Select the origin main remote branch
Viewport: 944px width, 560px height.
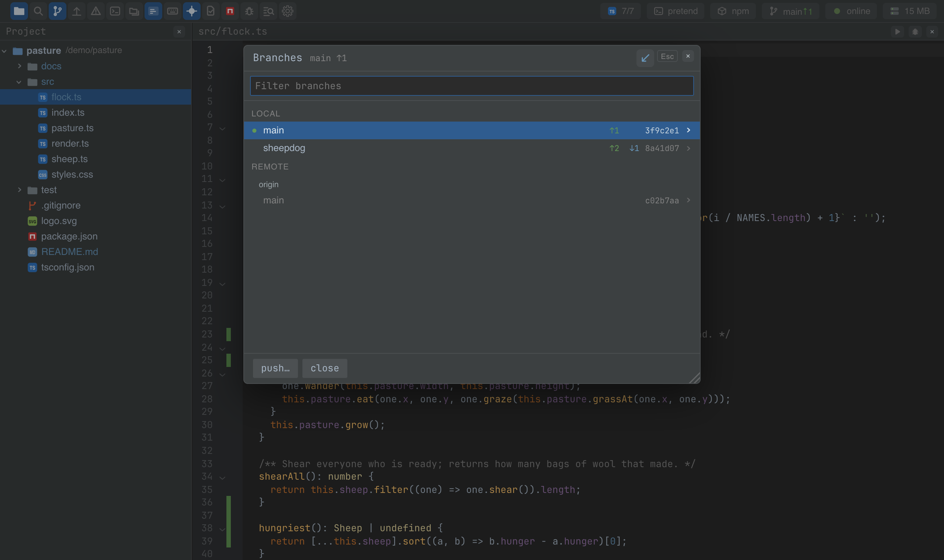pos(472,200)
